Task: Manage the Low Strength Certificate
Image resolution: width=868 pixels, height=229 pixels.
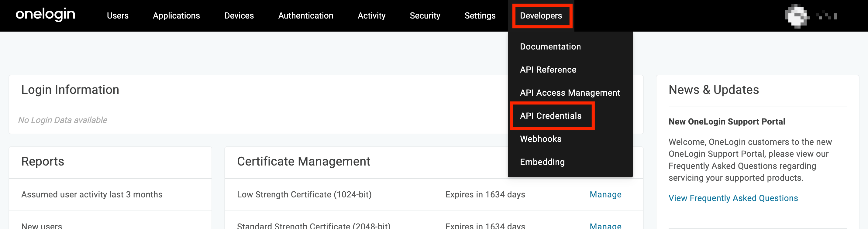Action: pos(605,195)
